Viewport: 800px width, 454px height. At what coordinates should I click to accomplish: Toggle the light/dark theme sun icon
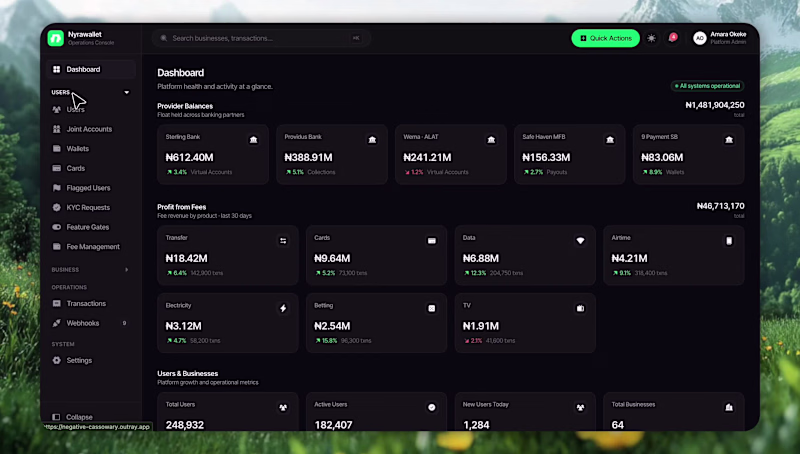click(x=652, y=38)
